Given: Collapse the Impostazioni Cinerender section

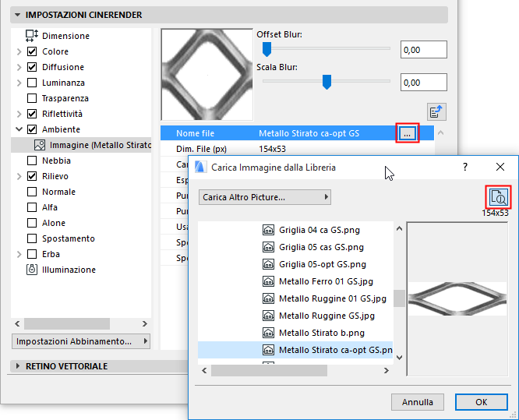Looking at the screenshot, I should pos(18,15).
